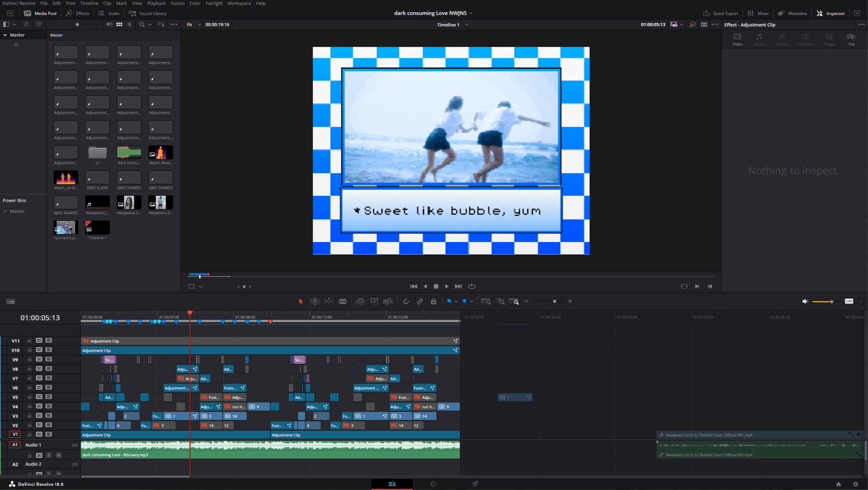Toggle Snapping in timeline toolbar

click(406, 301)
